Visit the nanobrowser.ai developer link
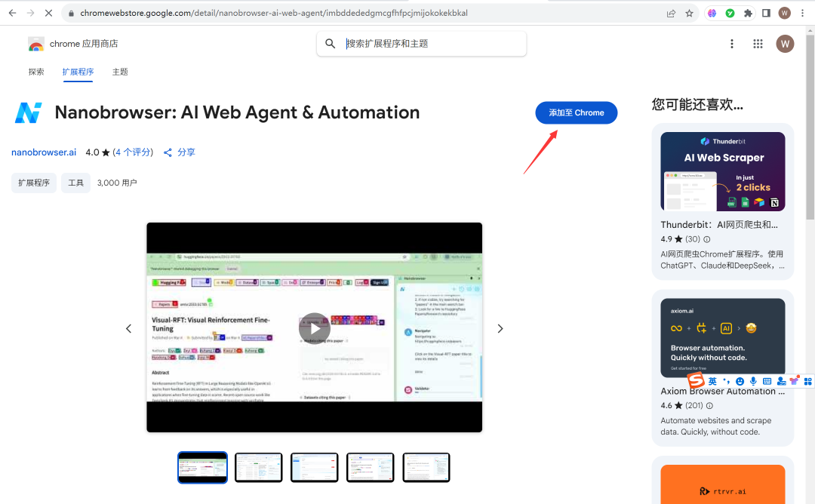The height and width of the screenshot is (504, 815). click(x=43, y=152)
